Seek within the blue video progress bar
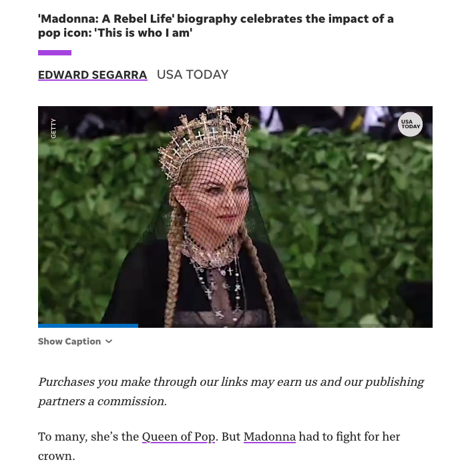The height and width of the screenshot is (476, 468). click(88, 326)
